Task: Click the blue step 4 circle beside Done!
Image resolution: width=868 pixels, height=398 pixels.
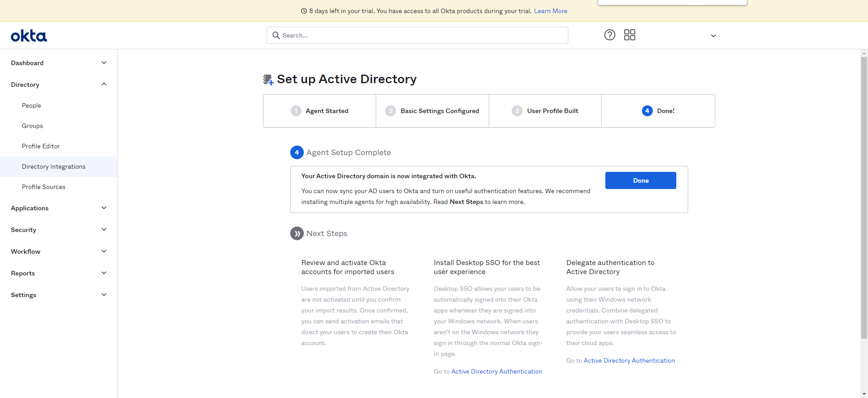Action: [647, 111]
